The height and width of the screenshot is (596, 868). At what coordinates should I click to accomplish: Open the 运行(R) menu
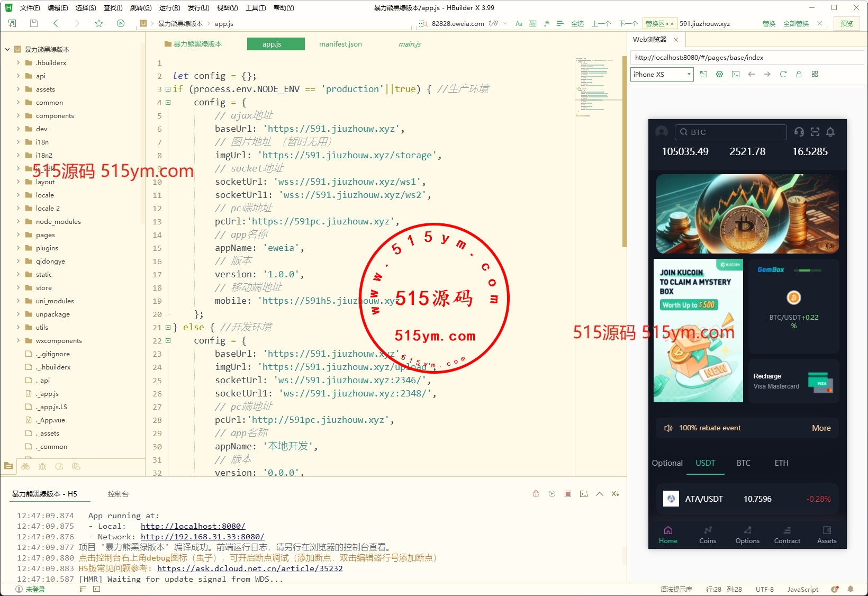coord(169,8)
